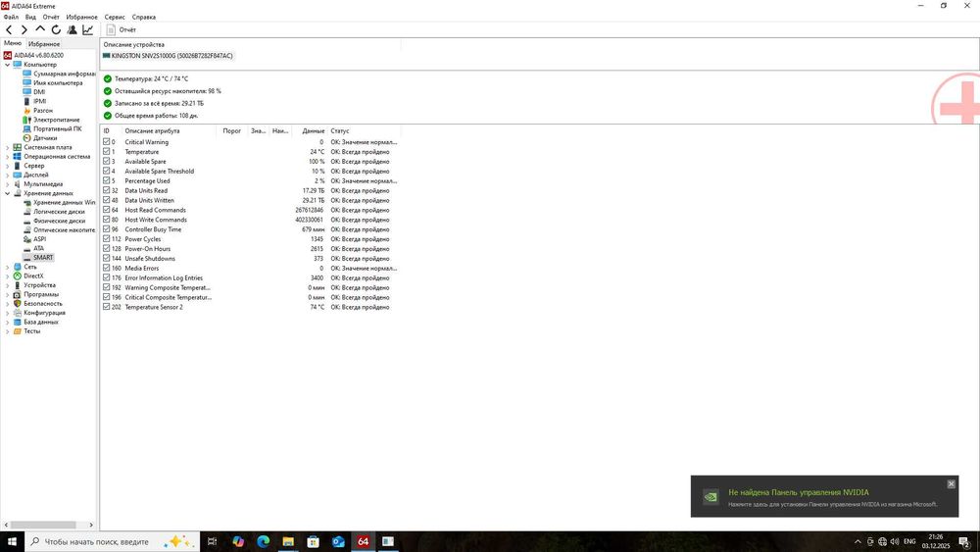Toggle the Data Units Read checkbox
This screenshot has height=552, width=980.
pyautogui.click(x=106, y=190)
